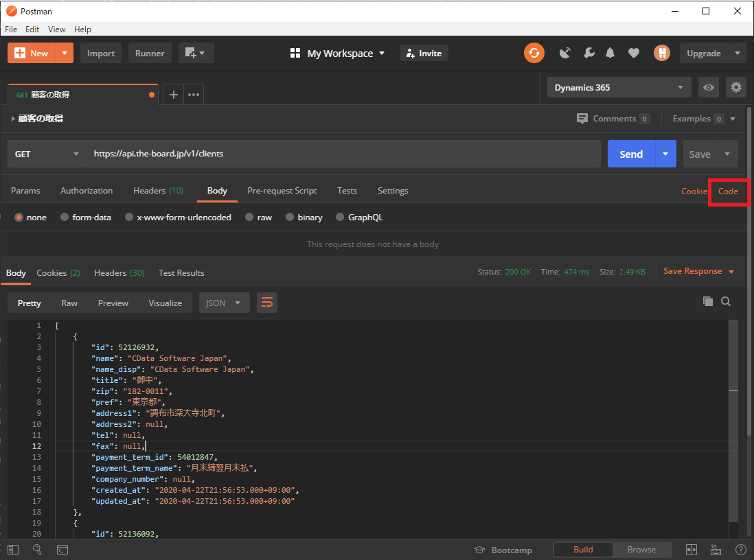Click the request URL input field

pos(343,154)
